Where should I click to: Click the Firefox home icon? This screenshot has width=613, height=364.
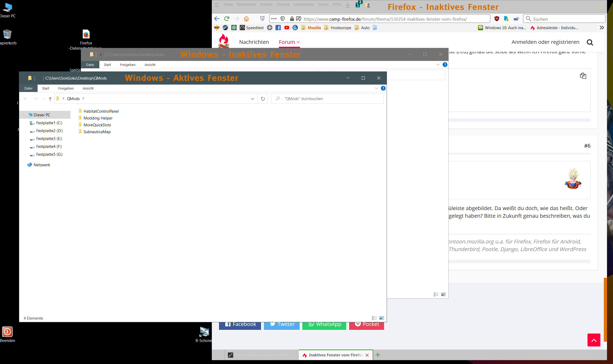tap(246, 19)
